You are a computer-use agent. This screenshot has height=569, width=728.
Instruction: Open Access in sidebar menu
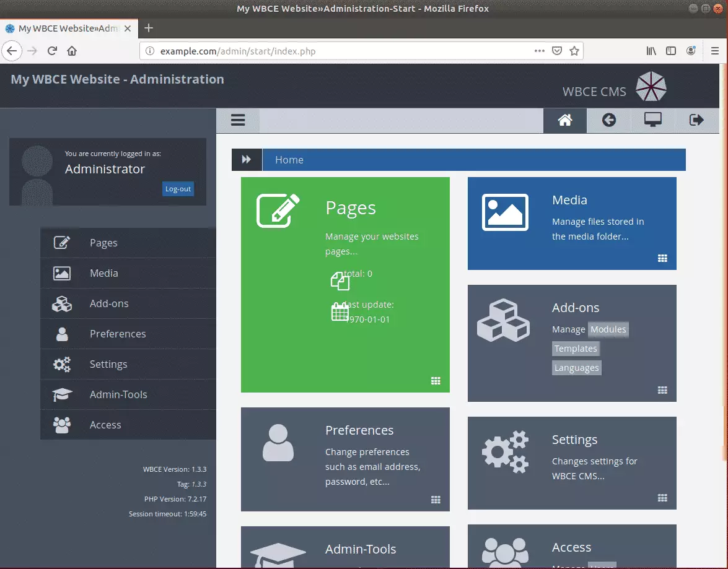click(x=128, y=425)
